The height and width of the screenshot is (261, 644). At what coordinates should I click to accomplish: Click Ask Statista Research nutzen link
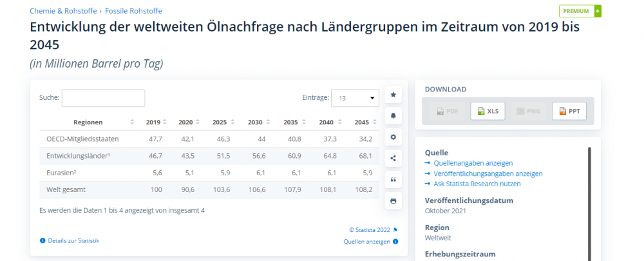(477, 184)
